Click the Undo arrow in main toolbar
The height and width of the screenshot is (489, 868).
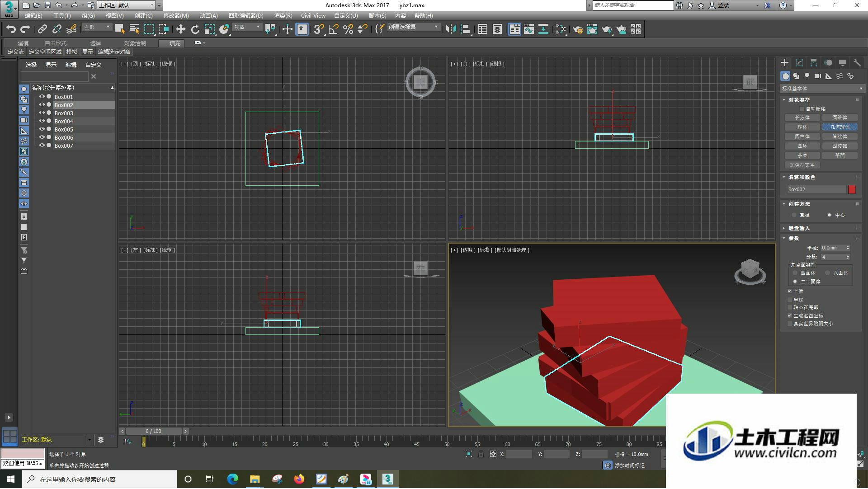11,29
